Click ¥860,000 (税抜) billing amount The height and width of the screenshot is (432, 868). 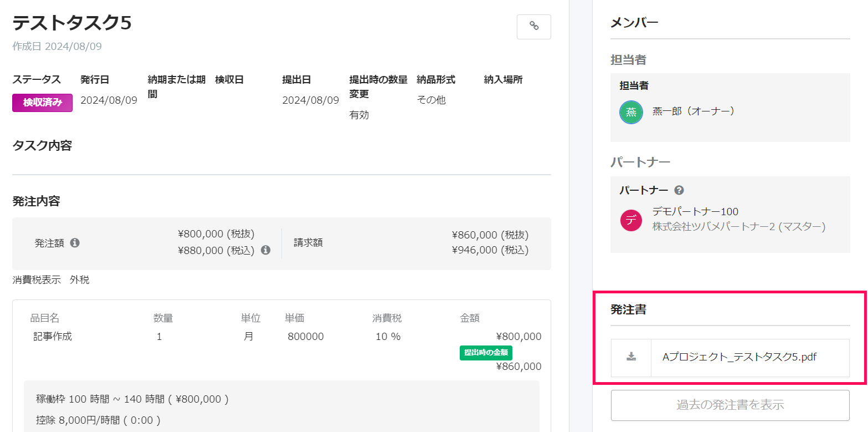490,235
